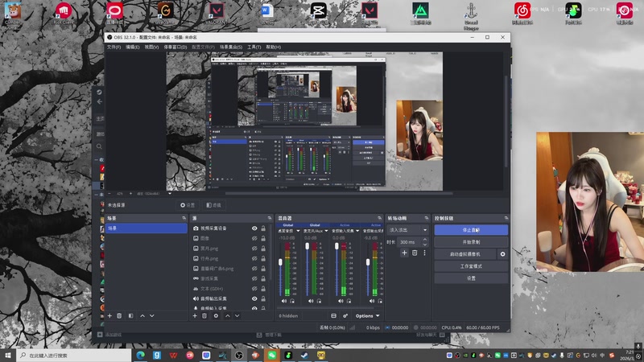This screenshot has width=644, height=362.
Task: Add a scene transition with plus icon
Action: [405, 253]
